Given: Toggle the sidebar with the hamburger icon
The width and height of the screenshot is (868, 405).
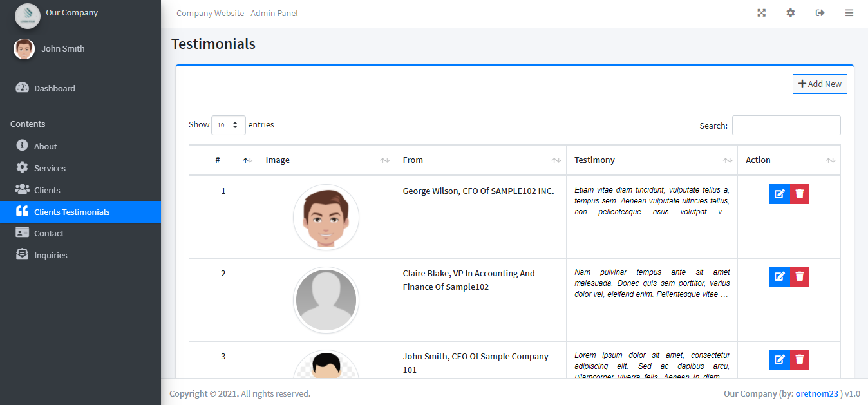Looking at the screenshot, I should coord(849,12).
